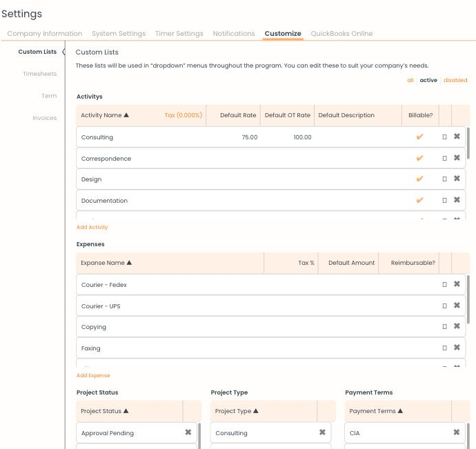The height and width of the screenshot is (449, 476).
Task: Delete the Approval Pending project status
Action: (x=188, y=432)
